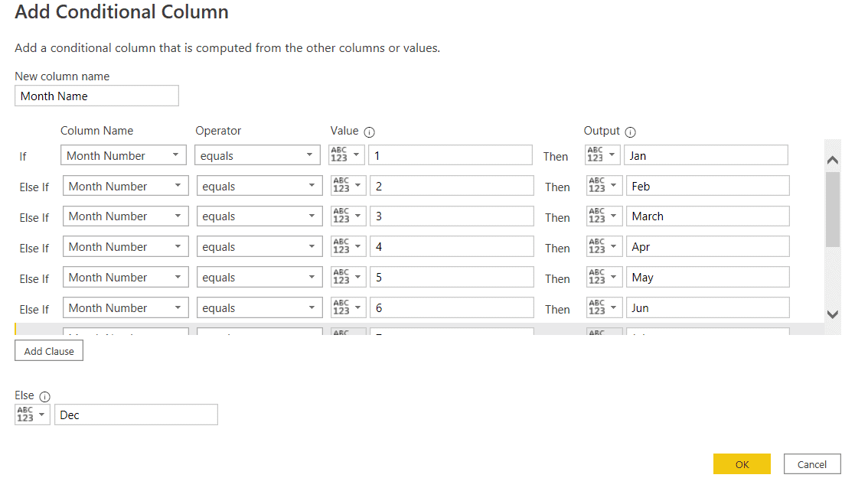Open the data type picker for value 1
The height and width of the screenshot is (491, 868).
point(348,154)
